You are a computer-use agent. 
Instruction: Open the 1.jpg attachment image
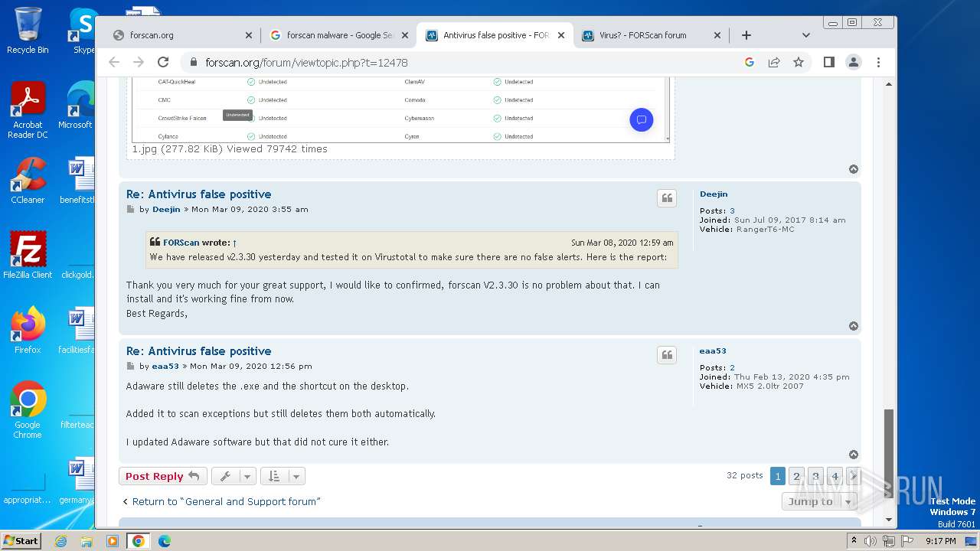click(x=400, y=109)
